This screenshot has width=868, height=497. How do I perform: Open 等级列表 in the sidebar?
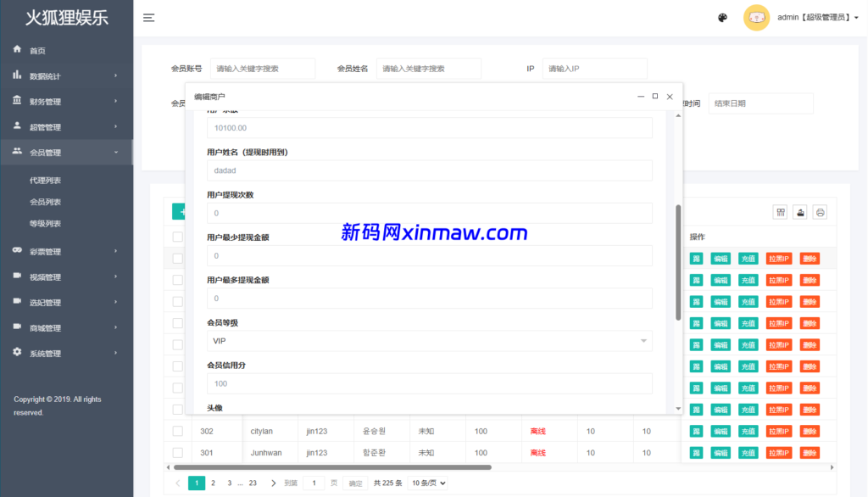click(46, 224)
